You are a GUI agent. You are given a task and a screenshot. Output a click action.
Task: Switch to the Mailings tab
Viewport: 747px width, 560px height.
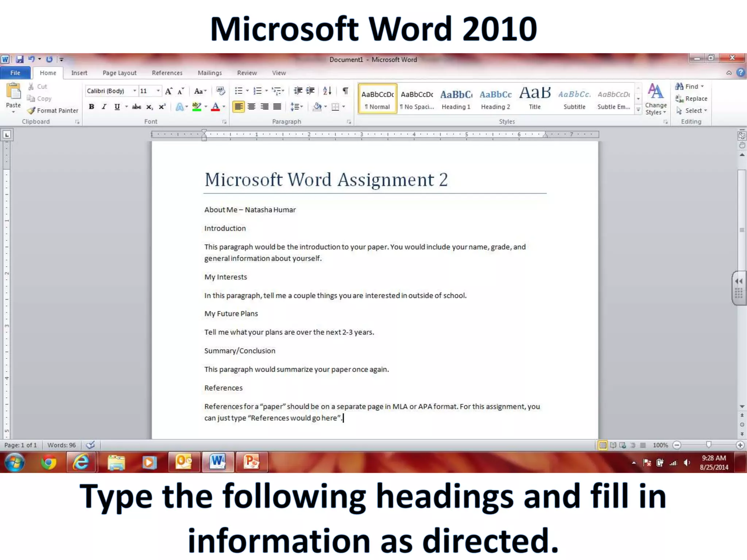(x=210, y=73)
